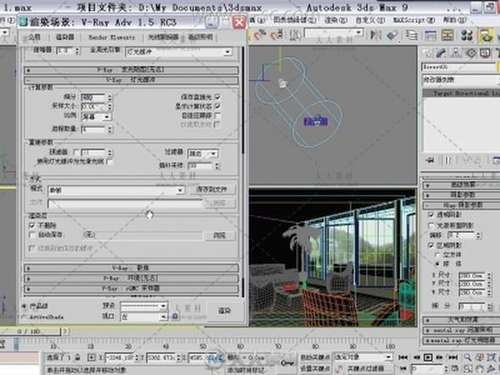Click the Zoom magnifier viewport control

coord(468,357)
